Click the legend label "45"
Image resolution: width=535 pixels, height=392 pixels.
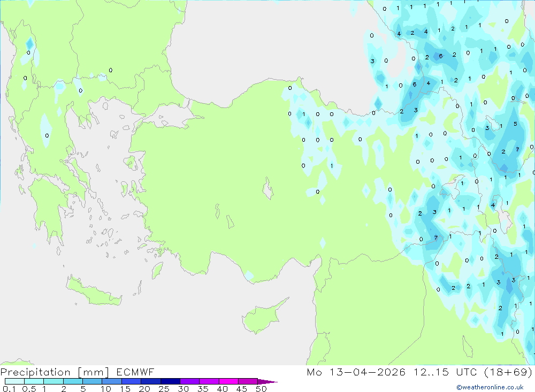(242, 389)
